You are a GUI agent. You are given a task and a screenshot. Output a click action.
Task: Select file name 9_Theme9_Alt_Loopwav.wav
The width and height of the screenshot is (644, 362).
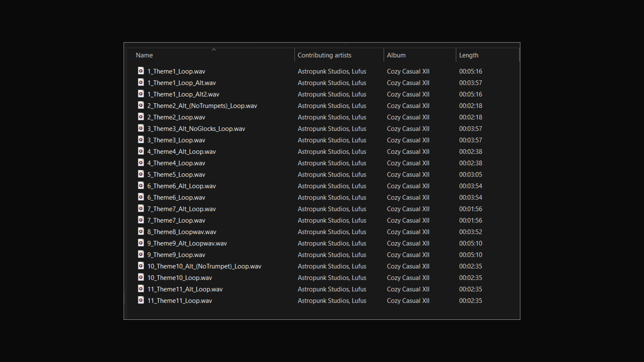[187, 243]
